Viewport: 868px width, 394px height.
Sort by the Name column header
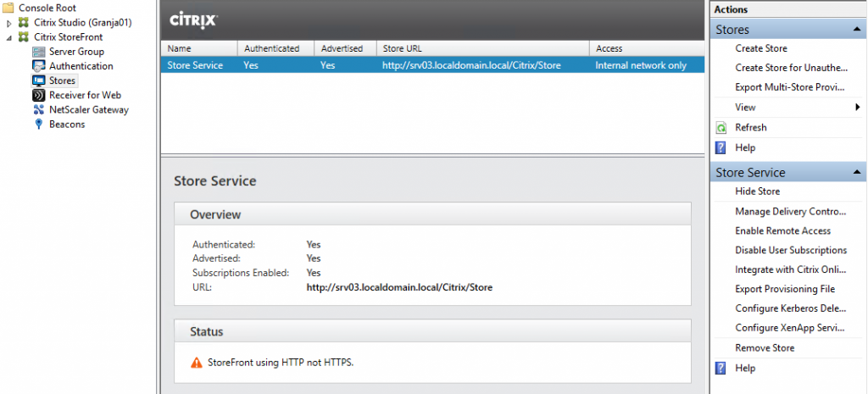click(199, 48)
